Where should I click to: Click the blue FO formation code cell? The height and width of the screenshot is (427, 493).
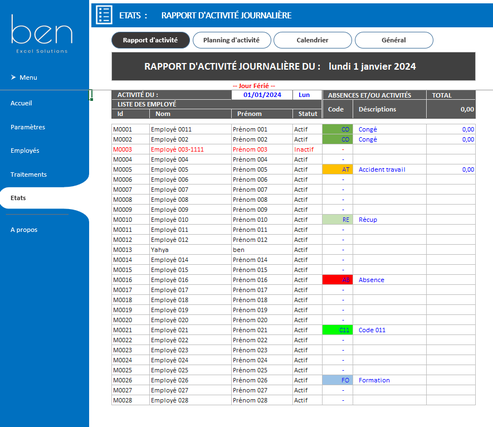tap(337, 380)
